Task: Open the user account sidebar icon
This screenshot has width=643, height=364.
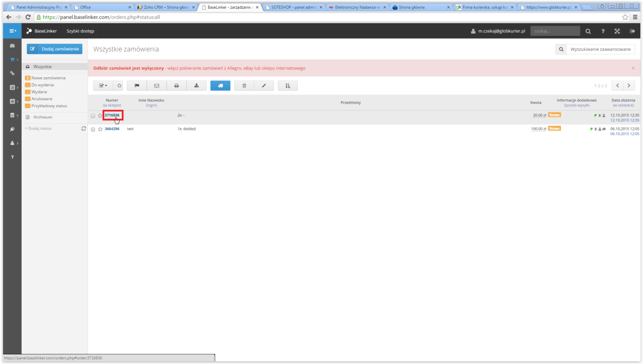Action: coord(12,143)
